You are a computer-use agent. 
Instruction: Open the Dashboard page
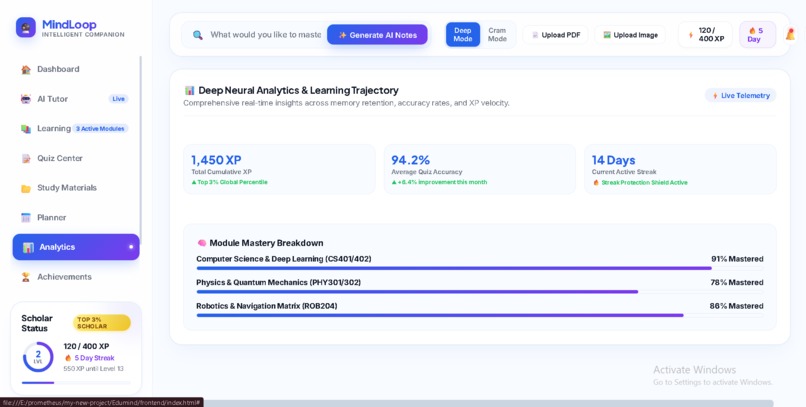tap(76, 69)
